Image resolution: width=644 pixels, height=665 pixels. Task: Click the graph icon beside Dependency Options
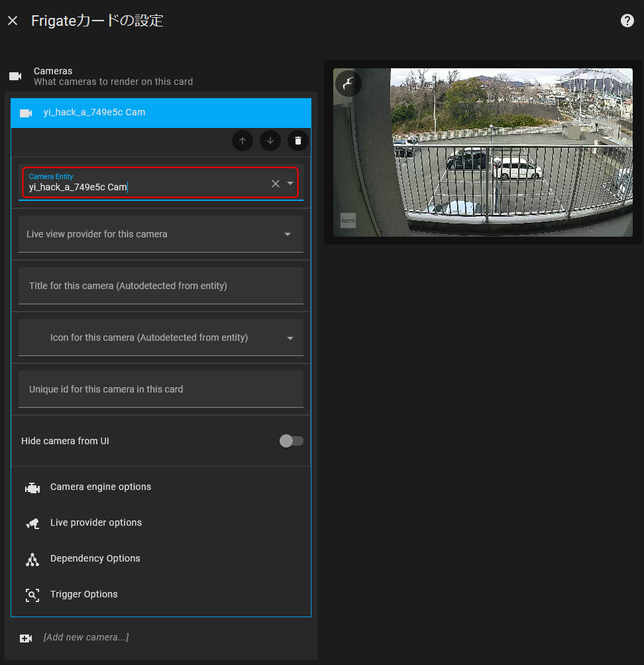click(32, 560)
